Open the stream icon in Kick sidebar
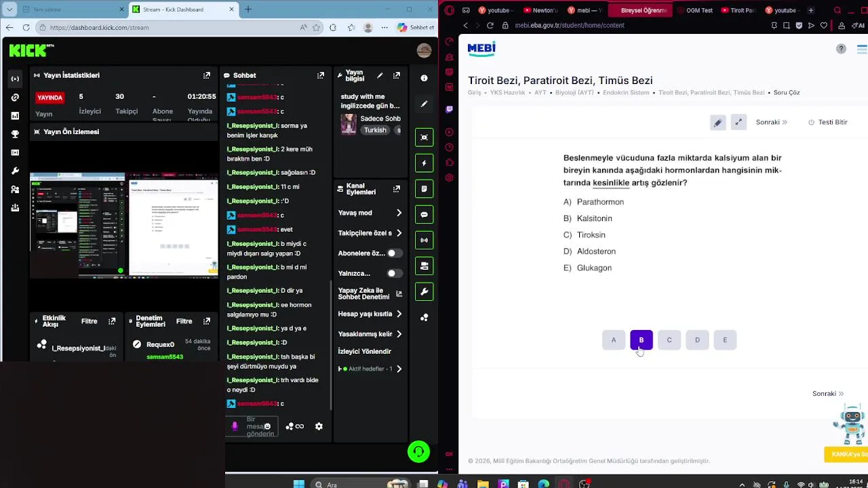The width and height of the screenshot is (868, 488). coord(15,79)
